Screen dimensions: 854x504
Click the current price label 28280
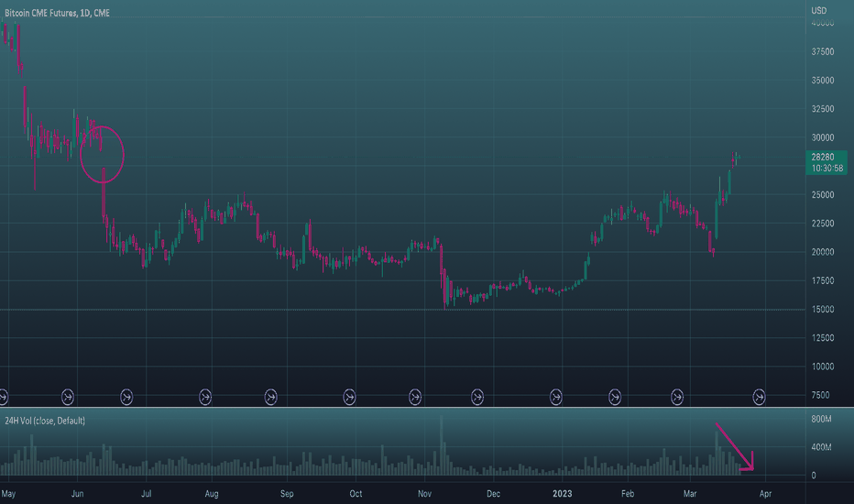point(823,157)
